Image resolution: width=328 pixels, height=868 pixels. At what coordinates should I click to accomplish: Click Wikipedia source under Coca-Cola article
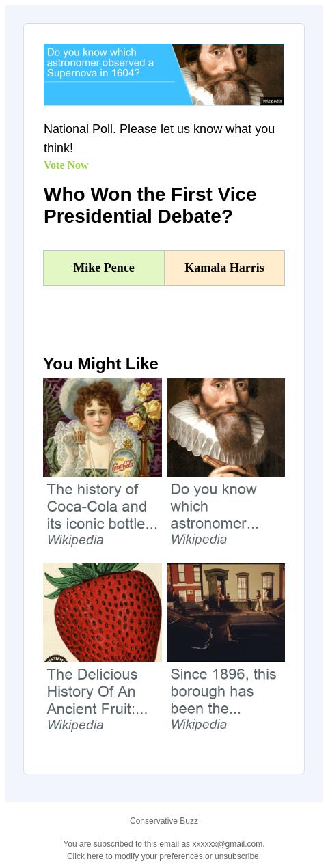point(75,540)
